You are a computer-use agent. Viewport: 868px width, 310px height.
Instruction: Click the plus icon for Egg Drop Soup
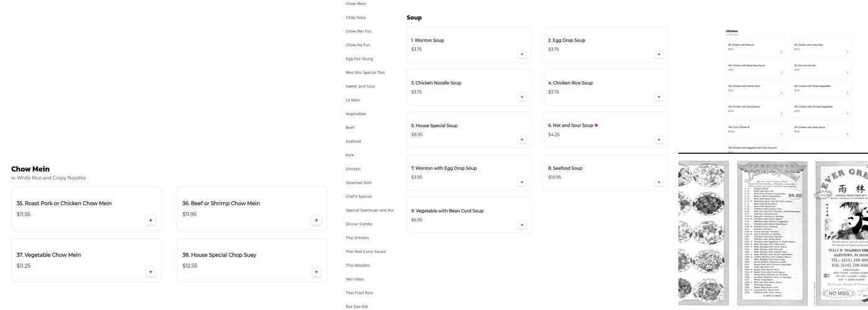(x=659, y=55)
